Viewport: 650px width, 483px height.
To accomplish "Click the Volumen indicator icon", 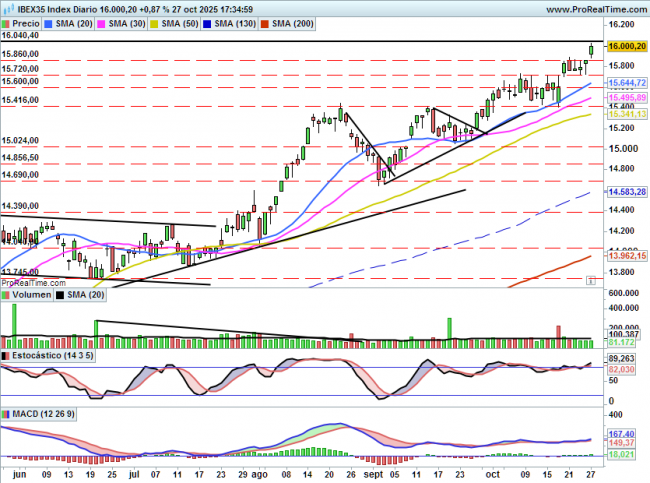I will coord(7,295).
